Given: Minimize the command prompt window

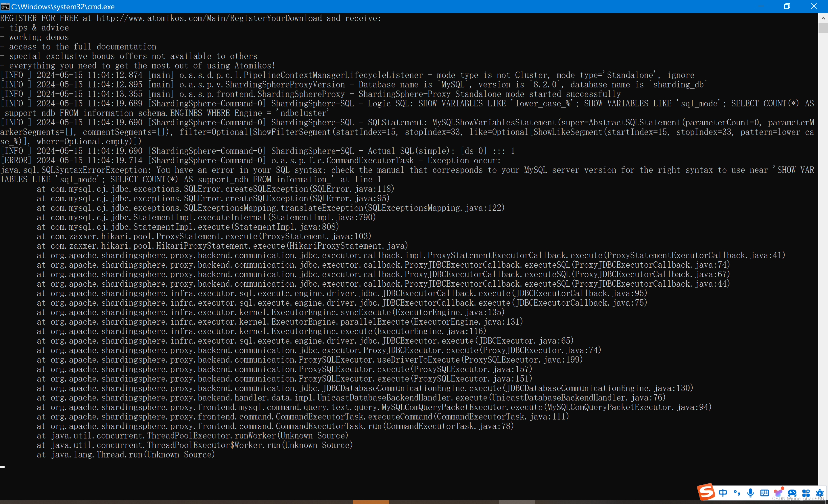Looking at the screenshot, I should point(760,6).
